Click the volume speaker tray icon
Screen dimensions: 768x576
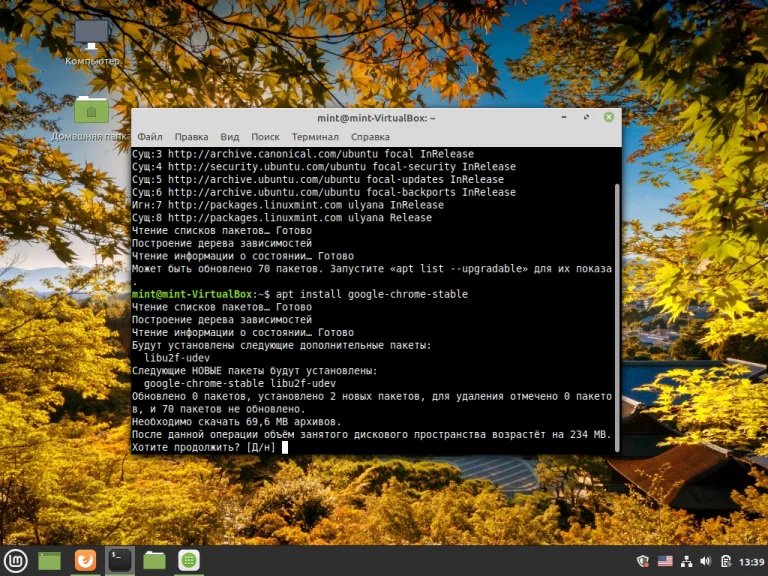pos(705,561)
